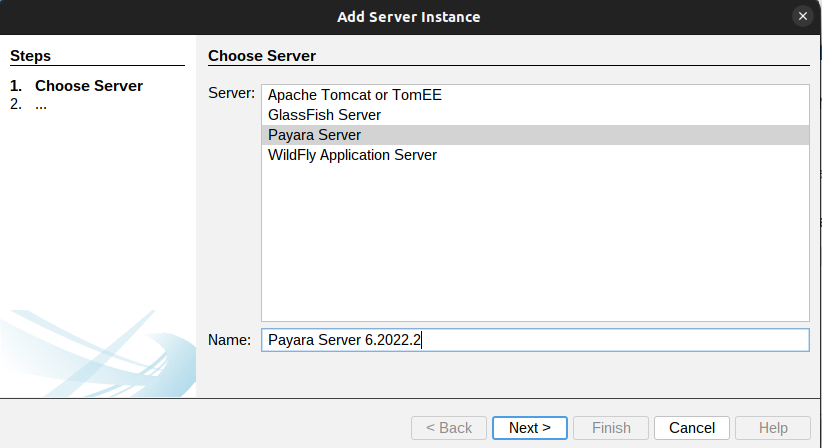Select the highlighted Payara Server entry
This screenshot has height=448, width=822.
[314, 135]
